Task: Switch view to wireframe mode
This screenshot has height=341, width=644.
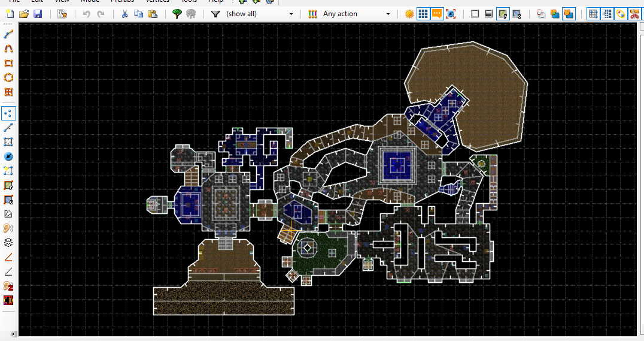Action: [x=475, y=14]
